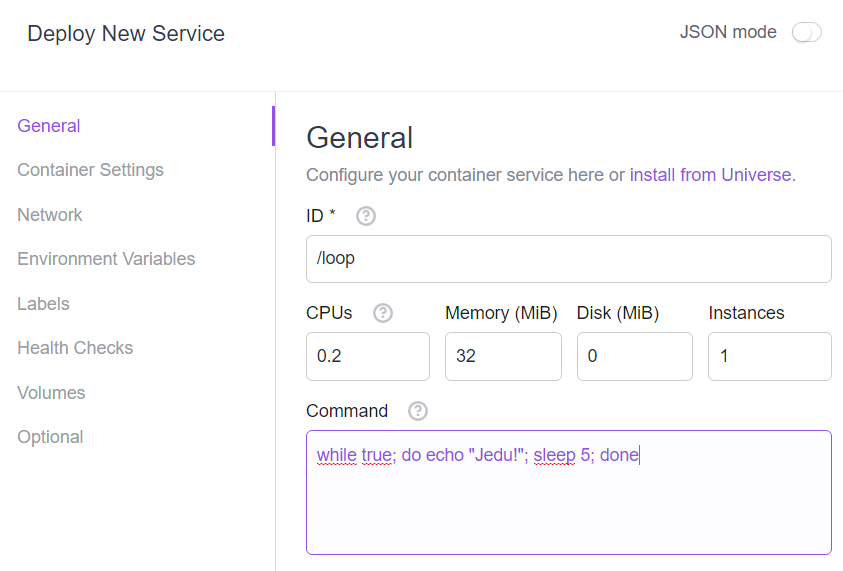Screen dimensions: 843x571
Task: Click the help icon next to Command
Action: [x=418, y=411]
